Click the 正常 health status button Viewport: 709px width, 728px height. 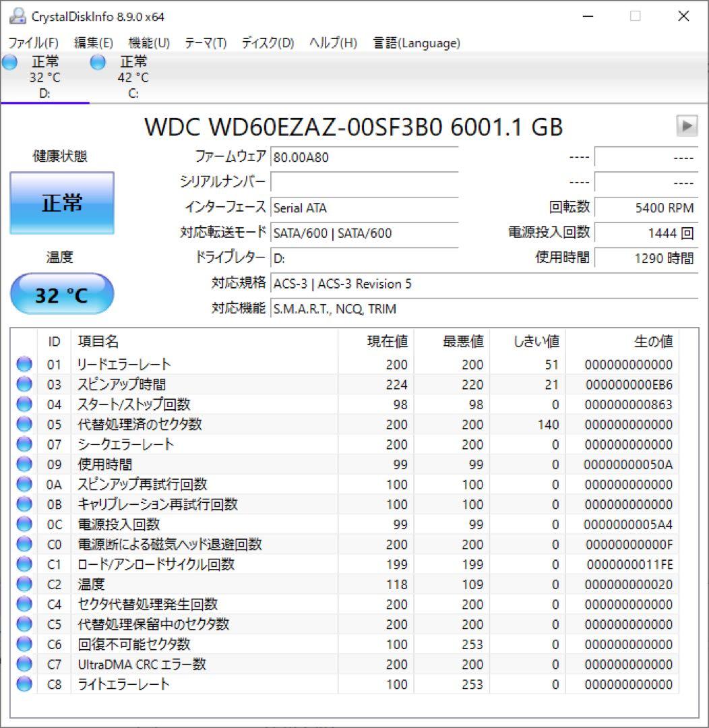pyautogui.click(x=62, y=202)
